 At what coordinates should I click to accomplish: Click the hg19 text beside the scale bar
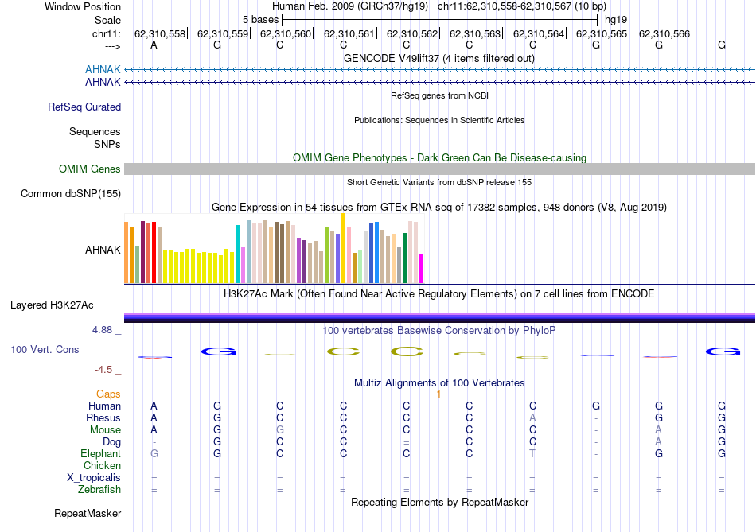point(616,20)
